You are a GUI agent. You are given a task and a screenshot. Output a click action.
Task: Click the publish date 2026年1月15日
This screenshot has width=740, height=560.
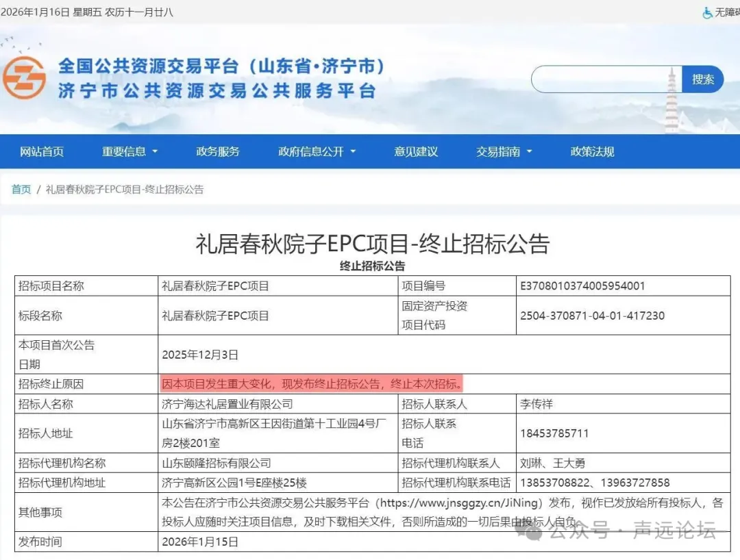[200, 542]
